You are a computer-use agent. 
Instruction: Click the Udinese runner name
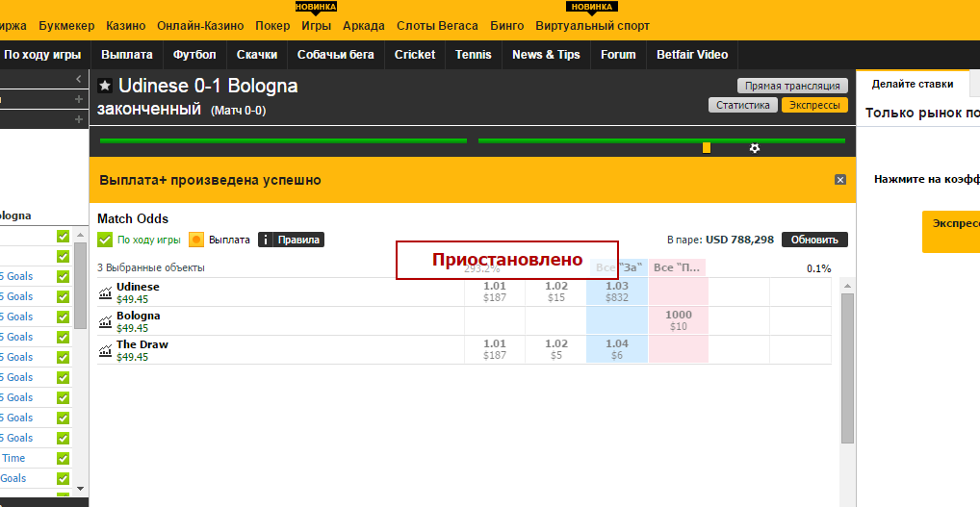tap(138, 287)
